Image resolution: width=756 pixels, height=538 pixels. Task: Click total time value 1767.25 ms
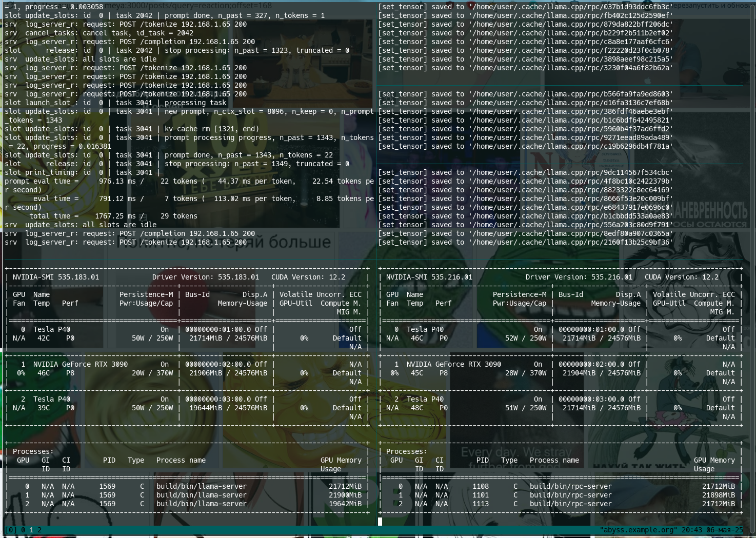(115, 216)
